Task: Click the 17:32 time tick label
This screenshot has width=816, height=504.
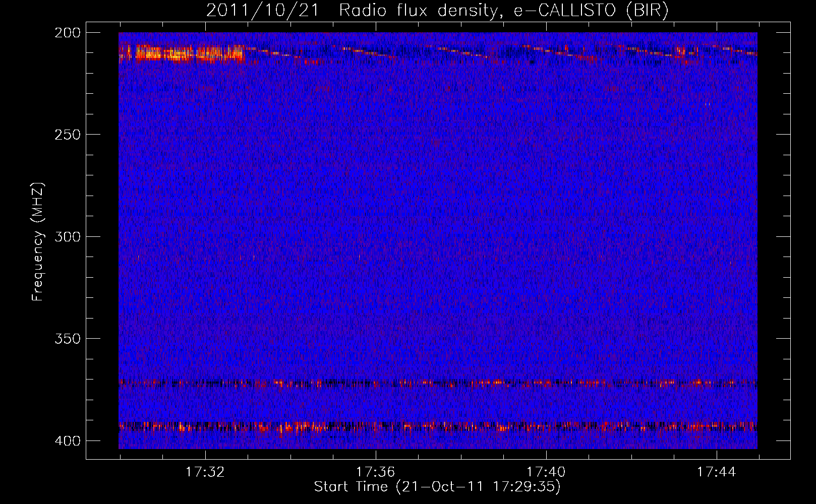Action: pyautogui.click(x=205, y=472)
